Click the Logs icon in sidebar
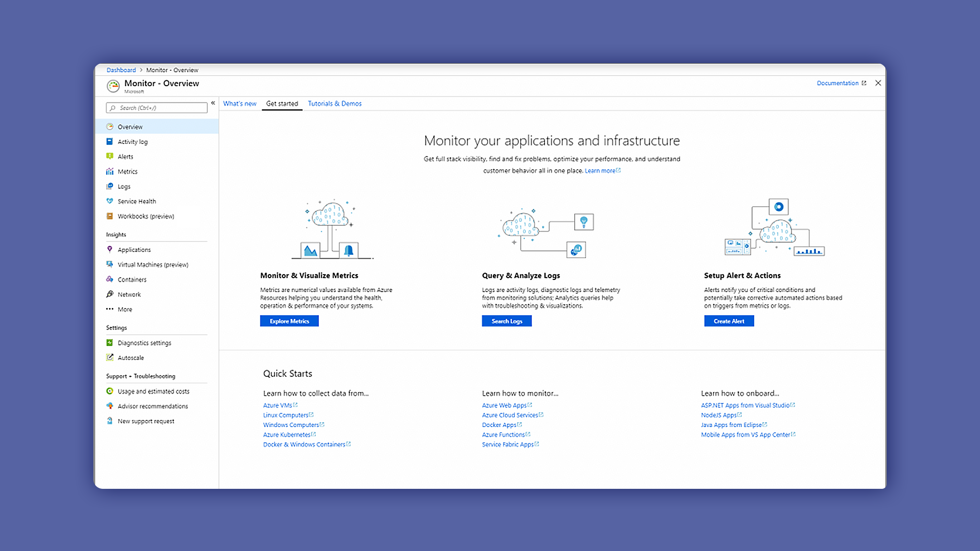 tap(110, 186)
